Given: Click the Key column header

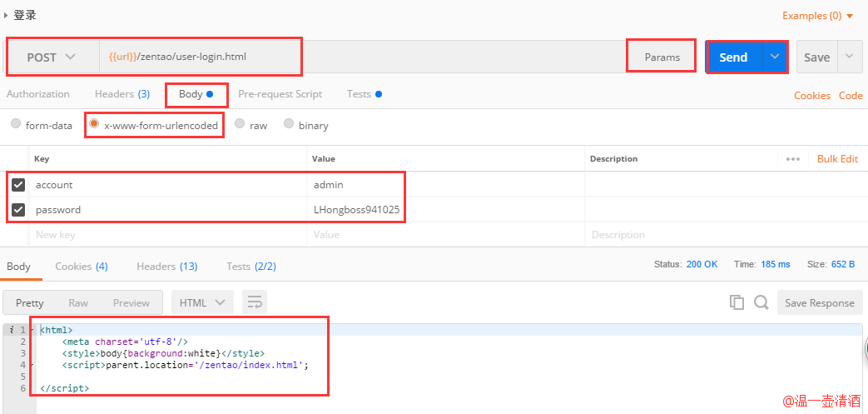Looking at the screenshot, I should tap(42, 158).
